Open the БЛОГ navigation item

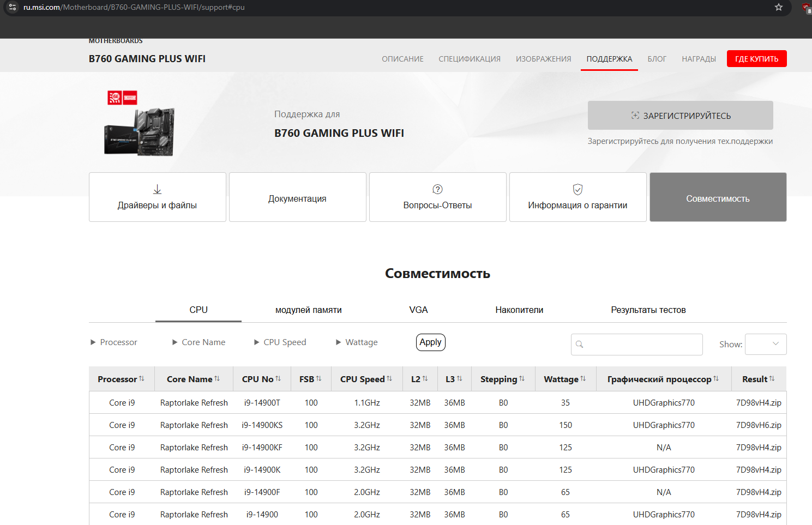[657, 59]
